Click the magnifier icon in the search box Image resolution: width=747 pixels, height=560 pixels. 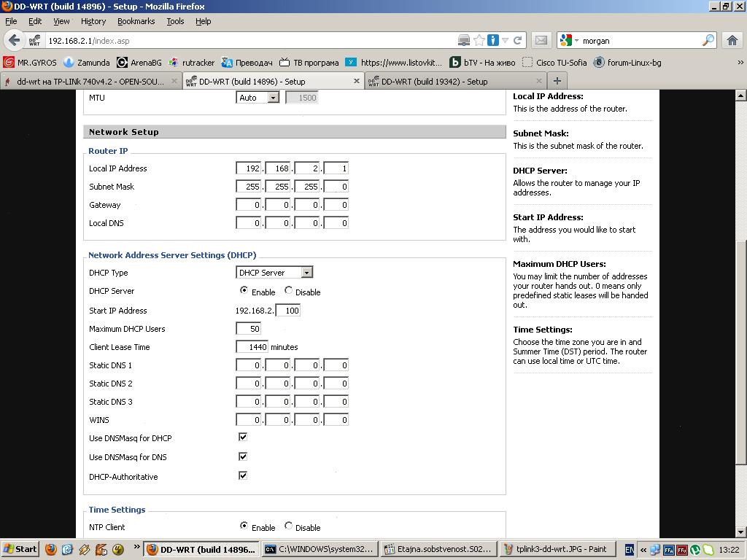pyautogui.click(x=708, y=41)
